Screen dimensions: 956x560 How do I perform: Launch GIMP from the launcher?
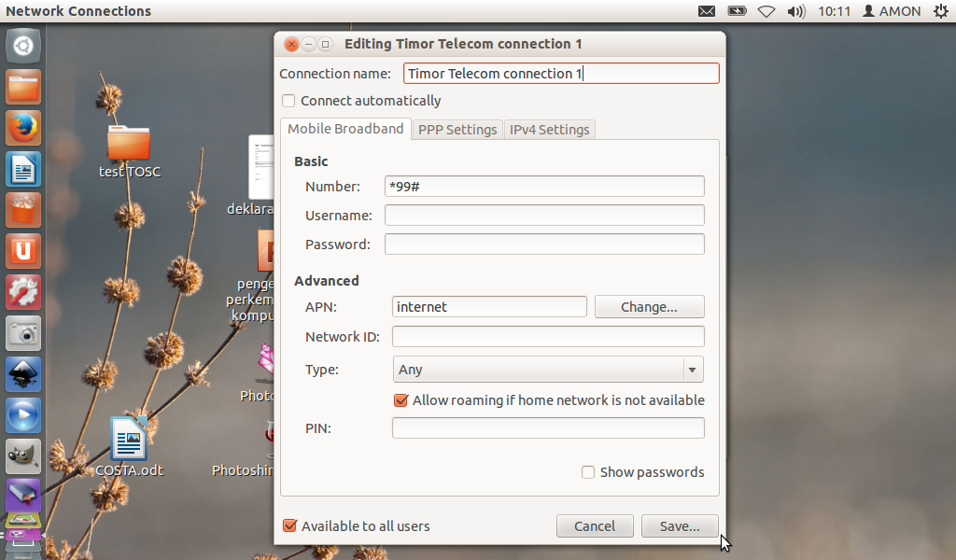[22, 456]
